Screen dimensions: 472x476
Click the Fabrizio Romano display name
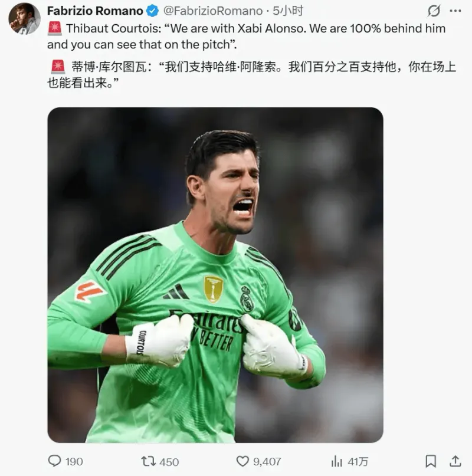pyautogui.click(x=95, y=11)
